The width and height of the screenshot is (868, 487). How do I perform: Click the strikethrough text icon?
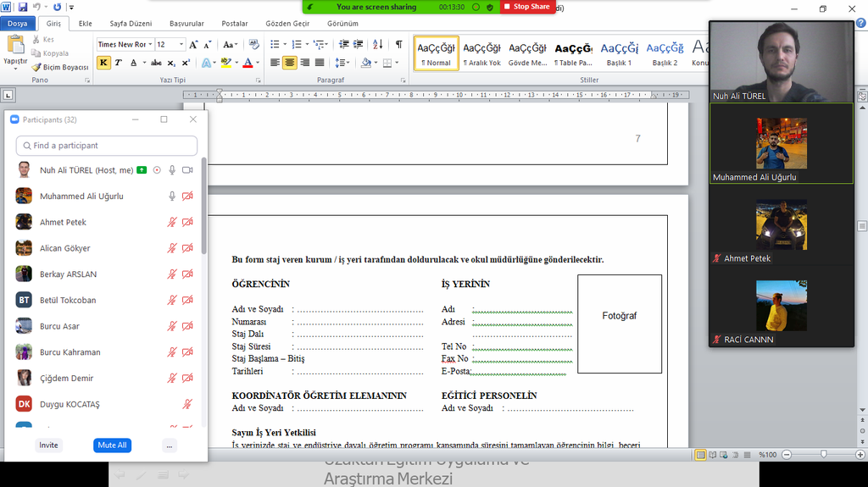pos(156,63)
